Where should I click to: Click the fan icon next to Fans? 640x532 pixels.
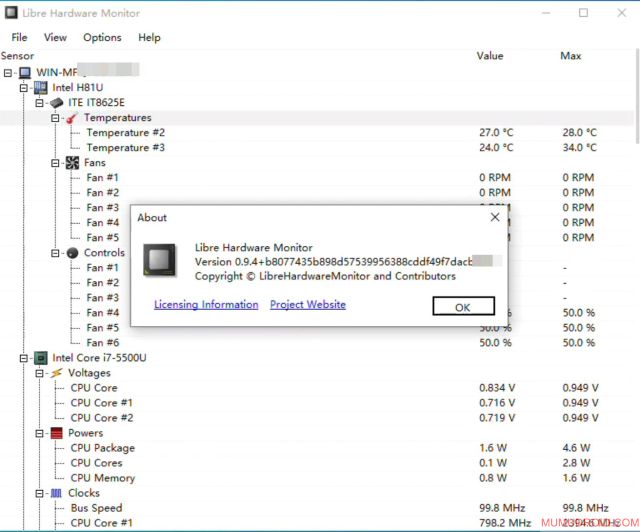[x=72, y=162]
